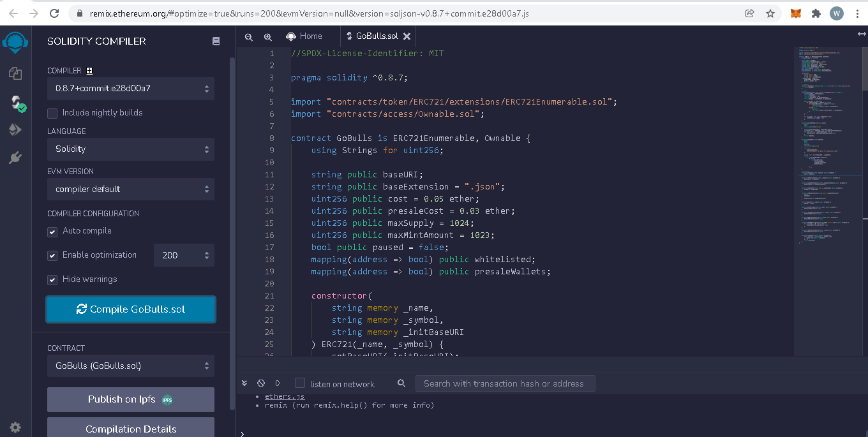Click 'uint256 public cost = 0.05 ether;' line
The height and width of the screenshot is (437, 868).
(x=395, y=198)
